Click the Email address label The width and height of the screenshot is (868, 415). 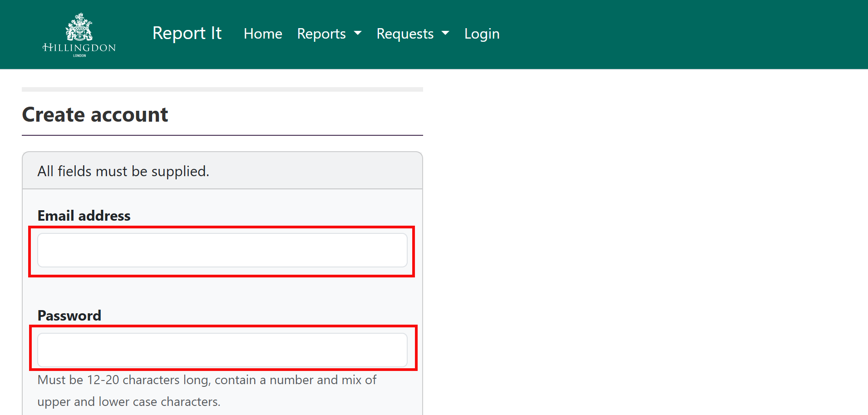pos(84,216)
